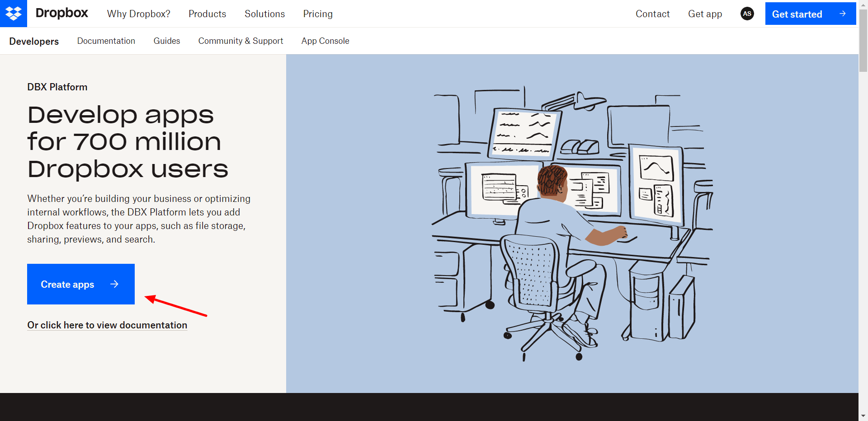Click the Develop apps headline
The image size is (868, 421).
tap(128, 142)
